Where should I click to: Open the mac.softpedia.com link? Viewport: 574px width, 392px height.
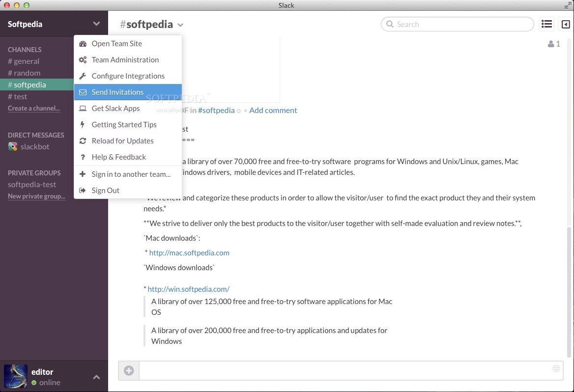tap(189, 252)
